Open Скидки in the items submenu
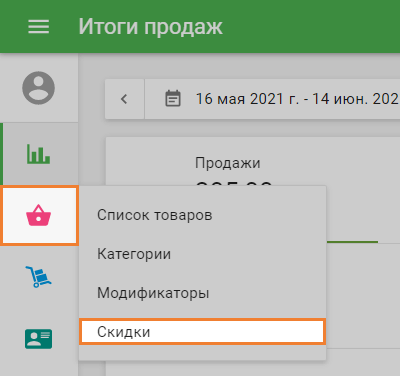This screenshot has height=376, width=400. (202, 332)
